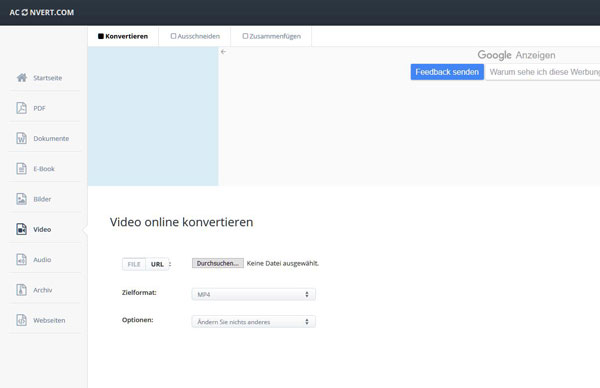600x388 pixels.
Task: Select the FILE source toggle
Action: [134, 264]
